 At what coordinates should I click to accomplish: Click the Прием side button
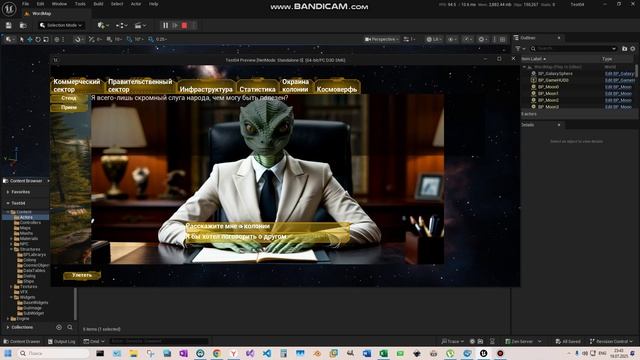pyautogui.click(x=69, y=107)
